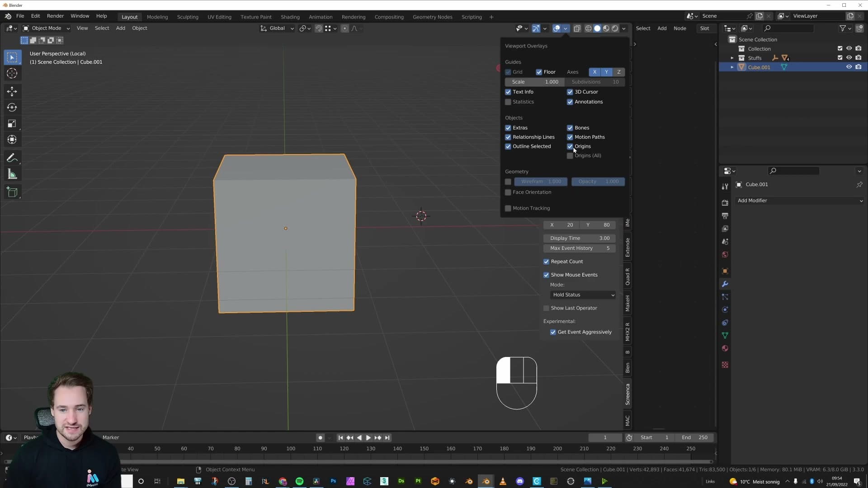Toggle the Relationship Lines checkbox
The height and width of the screenshot is (488, 868).
click(x=508, y=137)
